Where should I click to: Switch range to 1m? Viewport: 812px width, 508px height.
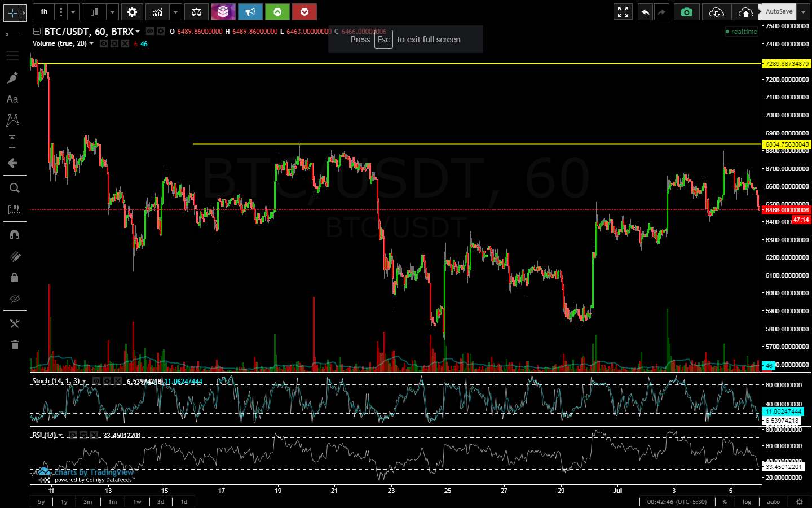coord(113,502)
